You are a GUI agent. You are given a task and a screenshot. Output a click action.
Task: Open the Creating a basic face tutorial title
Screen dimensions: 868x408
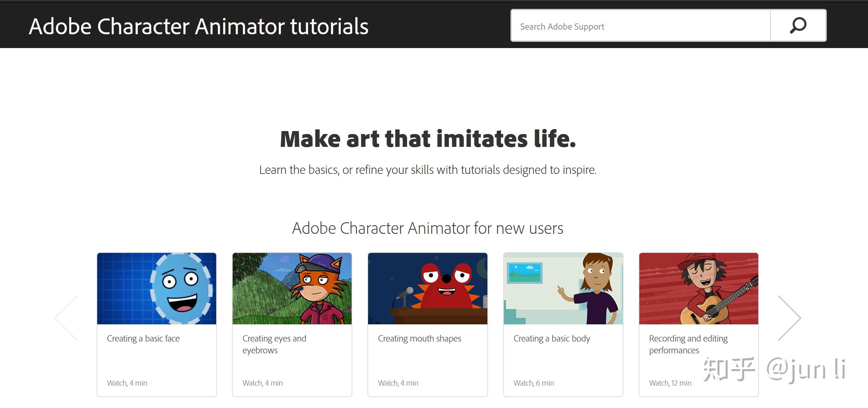click(x=143, y=338)
